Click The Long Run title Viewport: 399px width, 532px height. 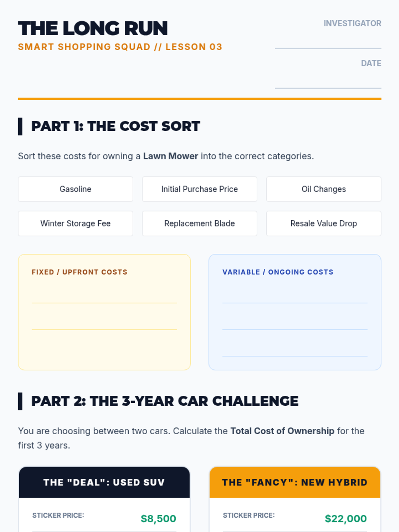(93, 29)
